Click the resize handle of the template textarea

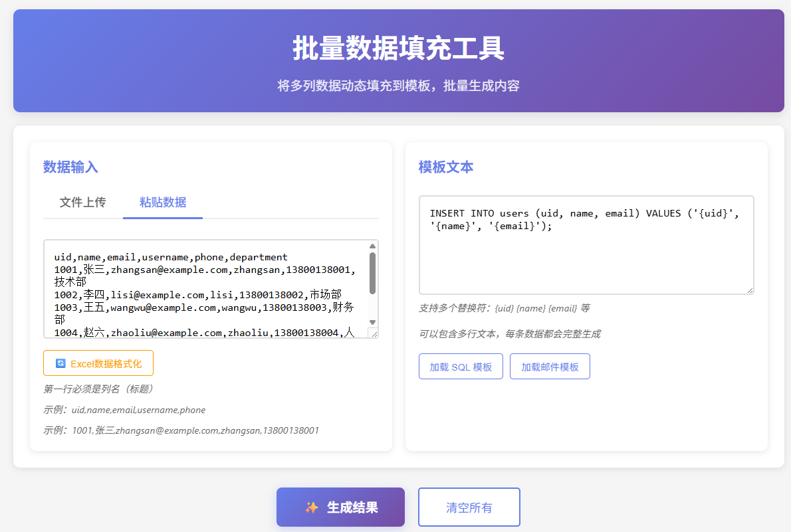coord(749,289)
